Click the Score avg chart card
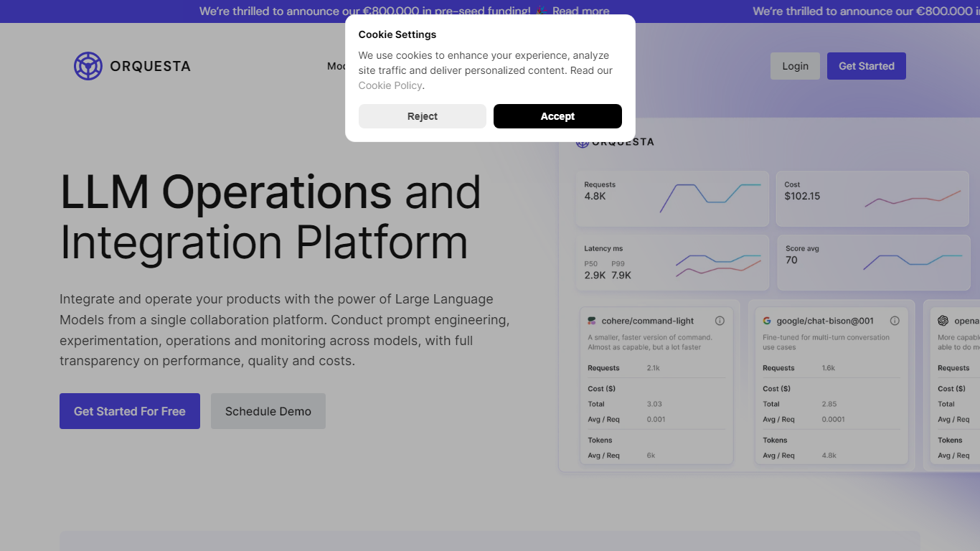The image size is (980, 551). (x=872, y=263)
